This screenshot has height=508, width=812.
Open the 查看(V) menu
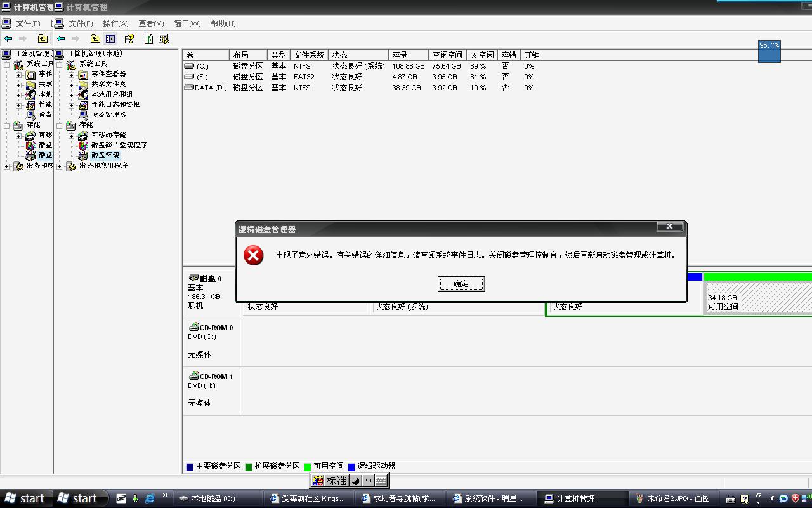click(151, 23)
